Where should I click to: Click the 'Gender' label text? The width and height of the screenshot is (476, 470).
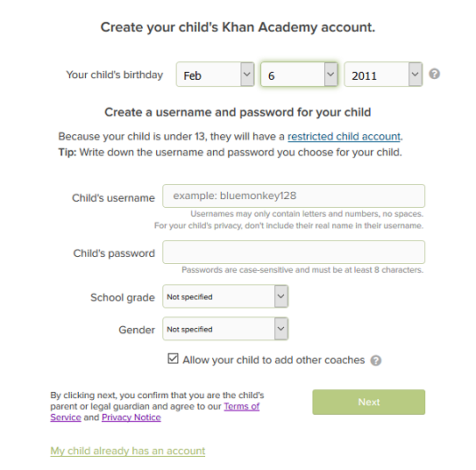pyautogui.click(x=137, y=330)
